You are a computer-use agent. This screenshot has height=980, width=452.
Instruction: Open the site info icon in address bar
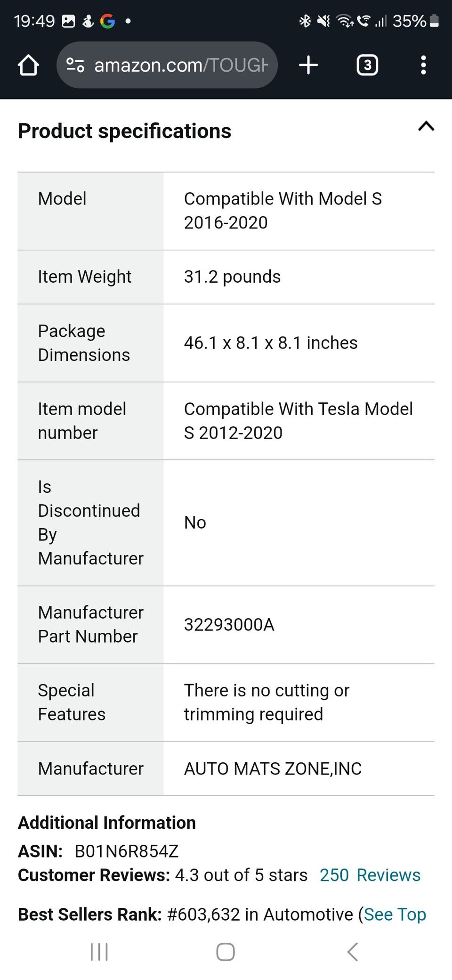click(75, 65)
